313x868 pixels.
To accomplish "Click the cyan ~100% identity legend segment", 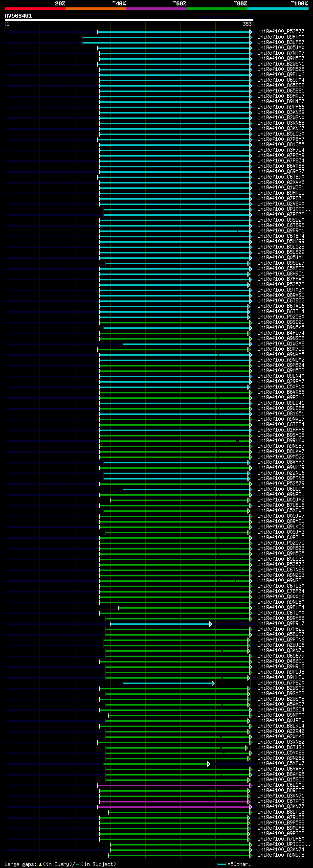I will tap(278, 9).
